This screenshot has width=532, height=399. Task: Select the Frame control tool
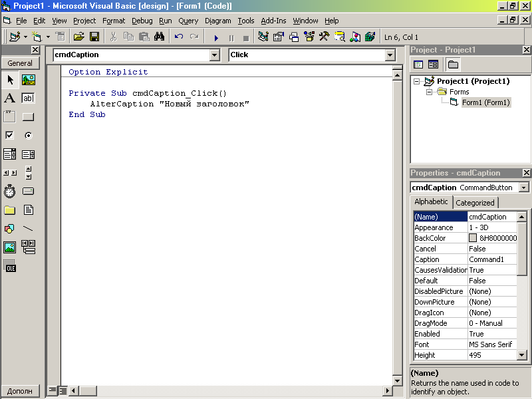[x=10, y=117]
